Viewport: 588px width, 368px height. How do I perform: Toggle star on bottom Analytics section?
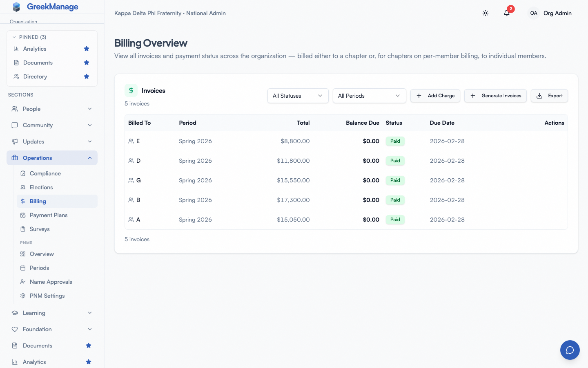89,362
